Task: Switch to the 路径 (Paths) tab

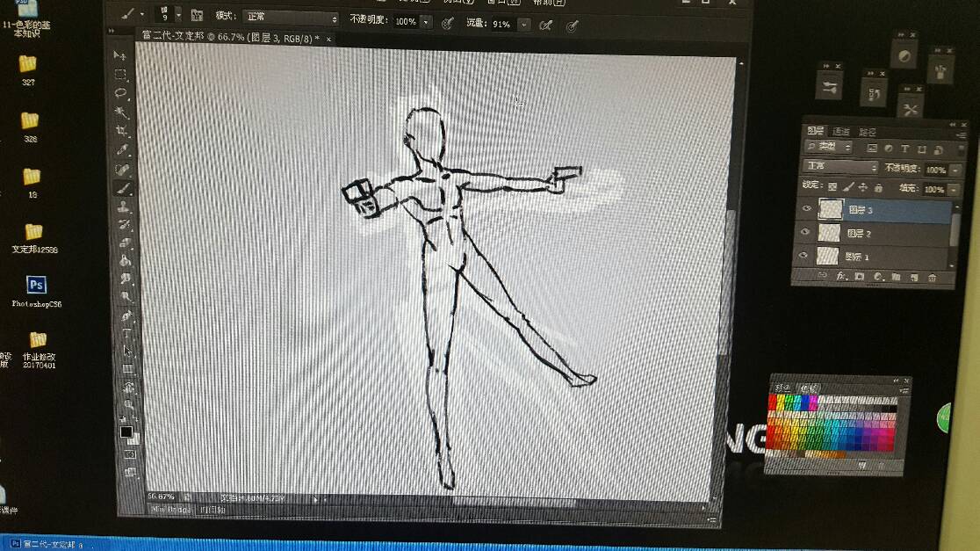Action: click(867, 132)
